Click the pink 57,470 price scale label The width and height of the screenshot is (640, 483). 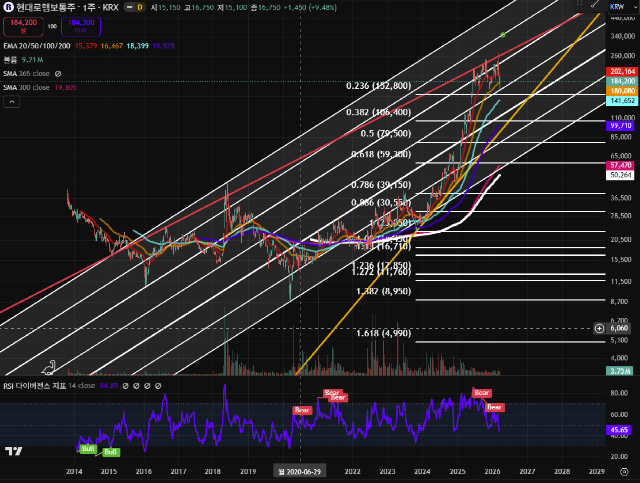pos(621,165)
